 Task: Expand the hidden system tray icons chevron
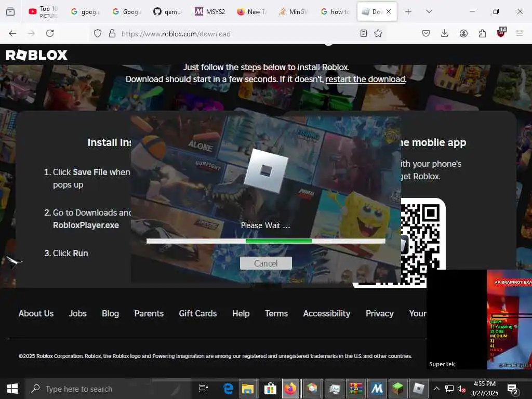point(436,389)
